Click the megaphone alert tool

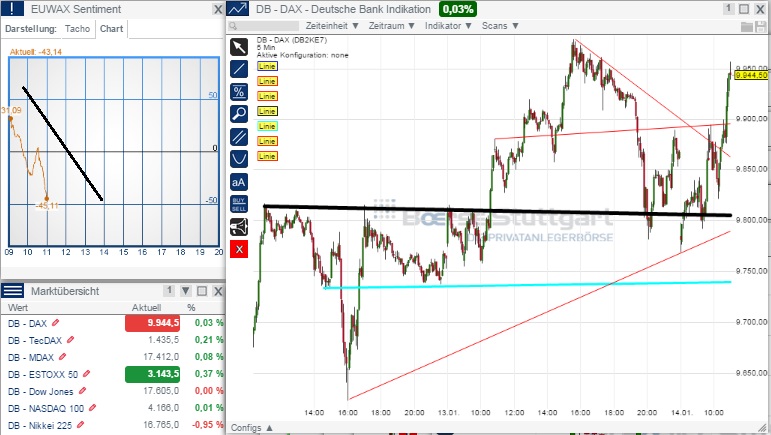[x=239, y=227]
